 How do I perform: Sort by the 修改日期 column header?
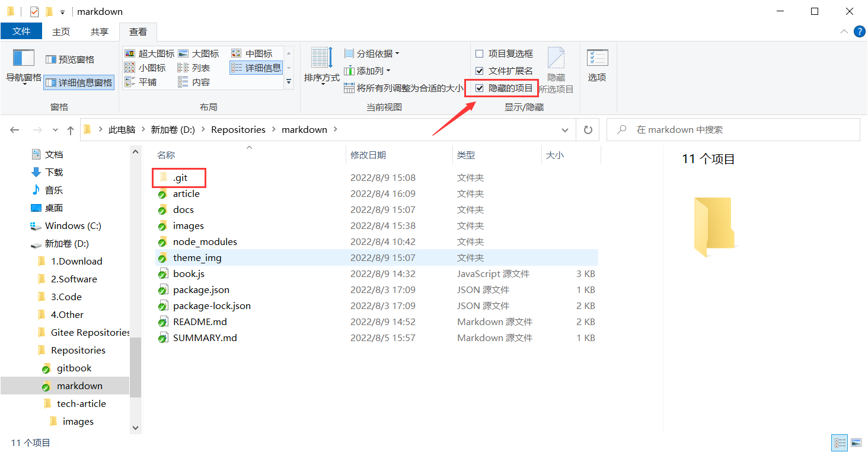click(x=368, y=155)
